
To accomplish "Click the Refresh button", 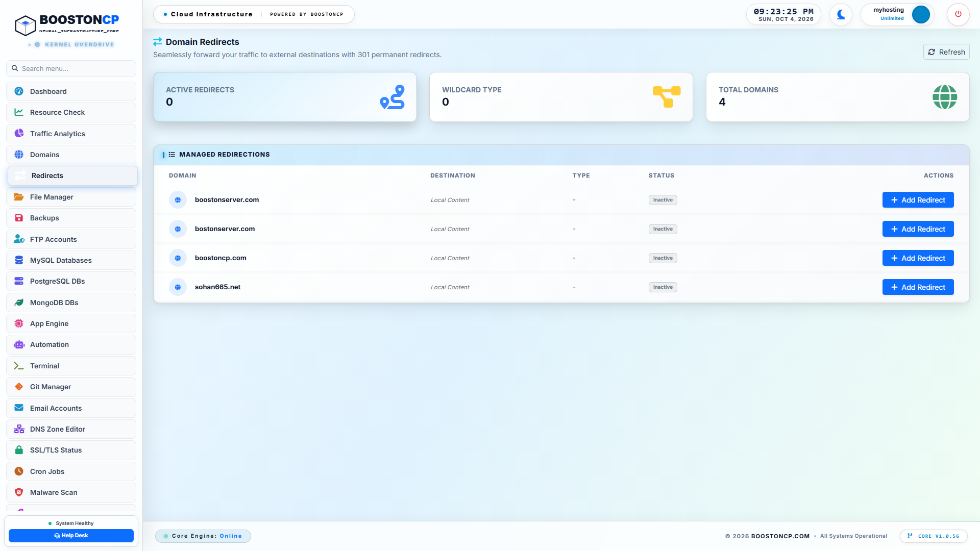I will pyautogui.click(x=946, y=52).
